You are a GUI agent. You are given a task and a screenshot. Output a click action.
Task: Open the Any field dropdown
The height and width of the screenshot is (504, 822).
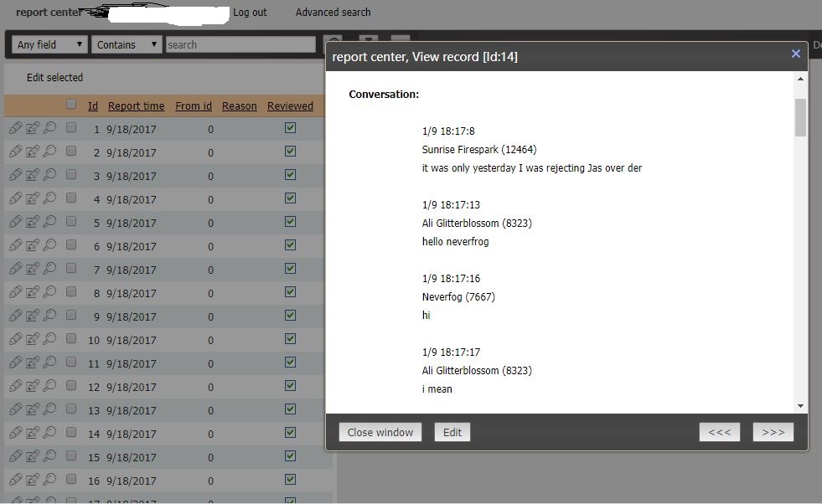coord(48,44)
